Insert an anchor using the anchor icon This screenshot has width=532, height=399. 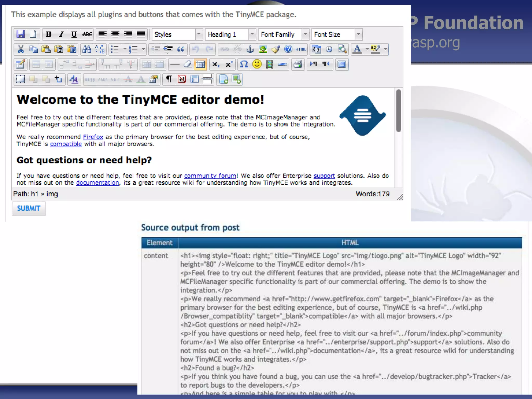point(250,49)
